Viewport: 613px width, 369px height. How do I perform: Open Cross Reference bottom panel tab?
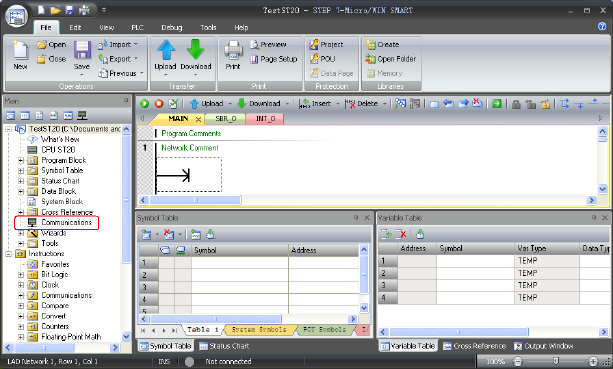pos(474,346)
